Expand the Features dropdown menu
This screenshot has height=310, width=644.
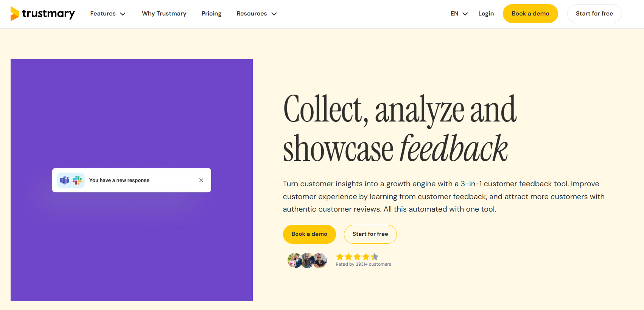107,13
